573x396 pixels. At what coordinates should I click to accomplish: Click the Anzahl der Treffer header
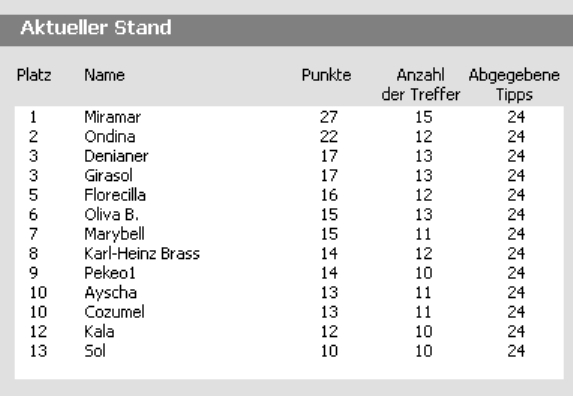pyautogui.click(x=421, y=85)
